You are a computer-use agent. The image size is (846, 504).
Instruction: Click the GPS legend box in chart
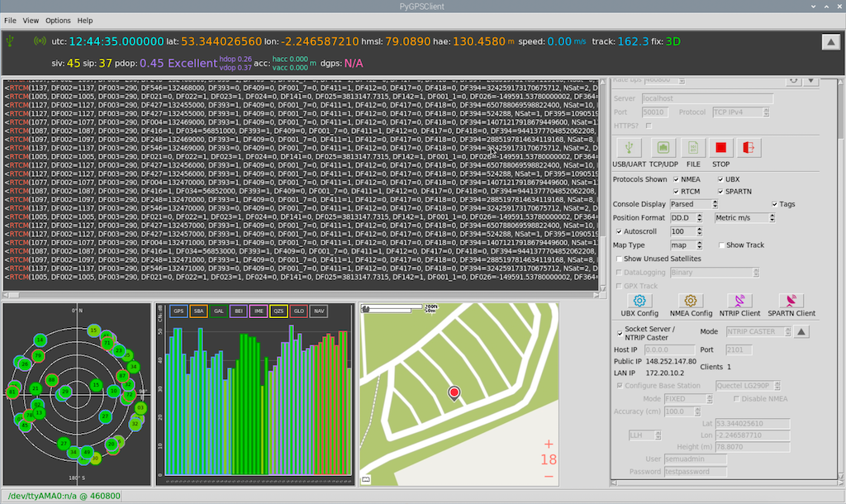point(178,311)
